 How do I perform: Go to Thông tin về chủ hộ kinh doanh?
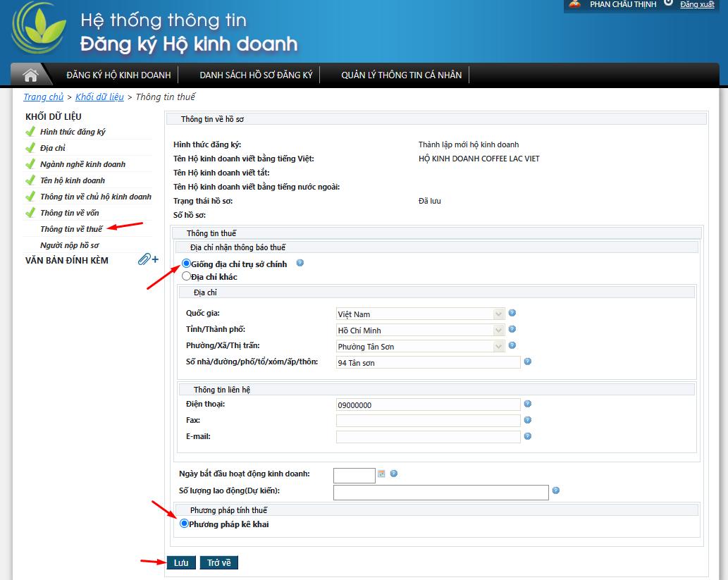click(96, 197)
